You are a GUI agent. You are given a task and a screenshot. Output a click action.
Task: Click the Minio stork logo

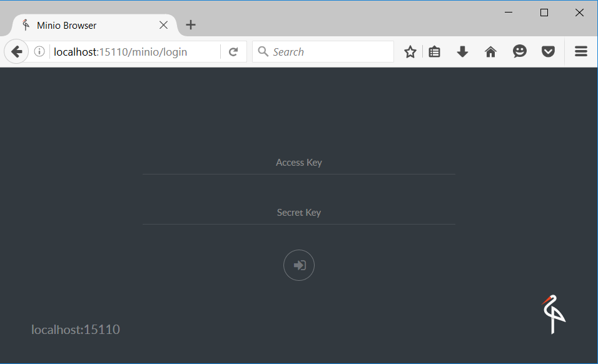pyautogui.click(x=554, y=315)
